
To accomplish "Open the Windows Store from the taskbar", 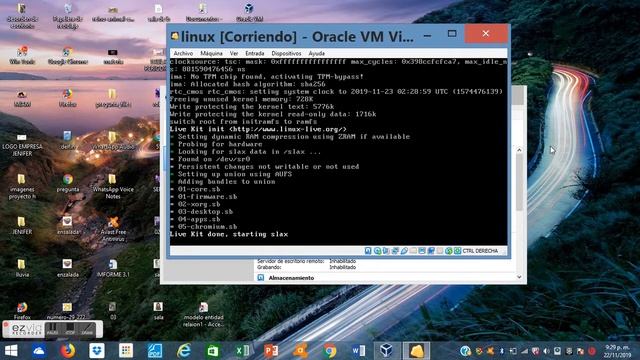I will coord(213,351).
